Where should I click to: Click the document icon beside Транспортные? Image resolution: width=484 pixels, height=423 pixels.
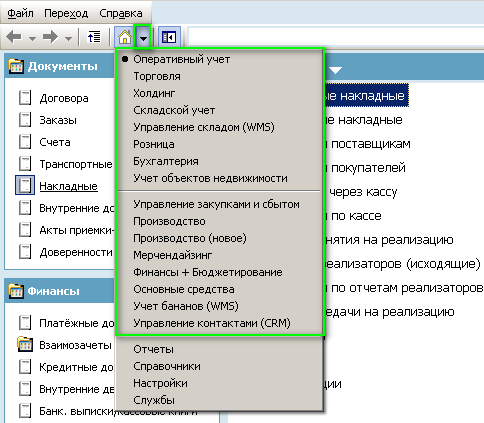pos(25,164)
